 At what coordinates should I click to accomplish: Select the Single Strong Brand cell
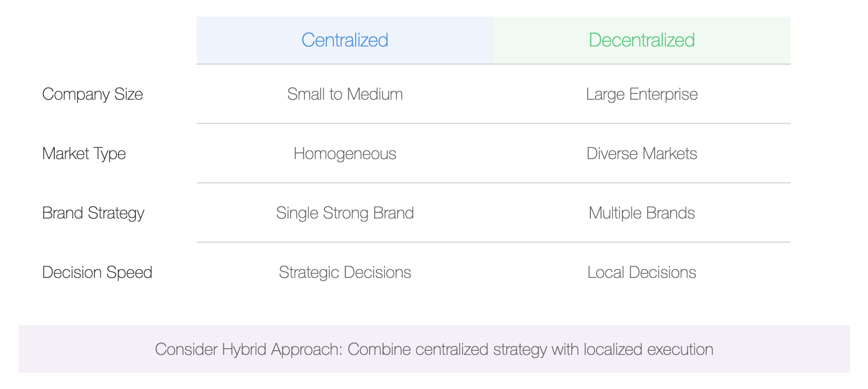pyautogui.click(x=345, y=213)
